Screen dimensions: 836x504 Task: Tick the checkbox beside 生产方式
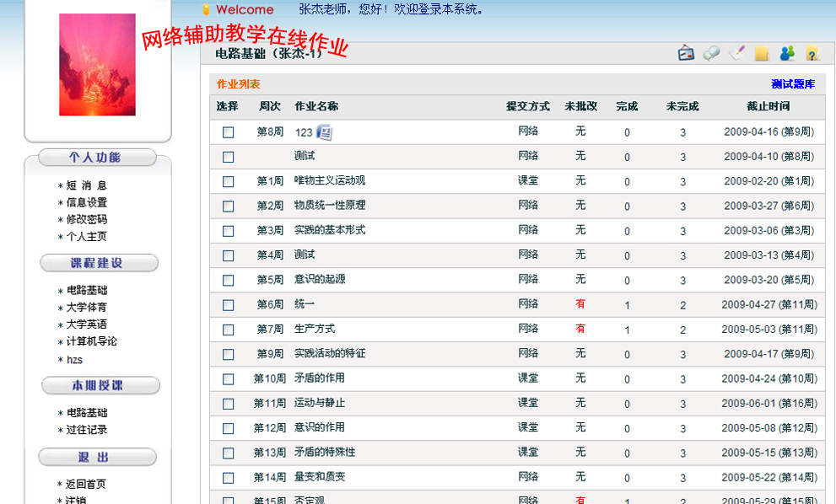coord(228,330)
